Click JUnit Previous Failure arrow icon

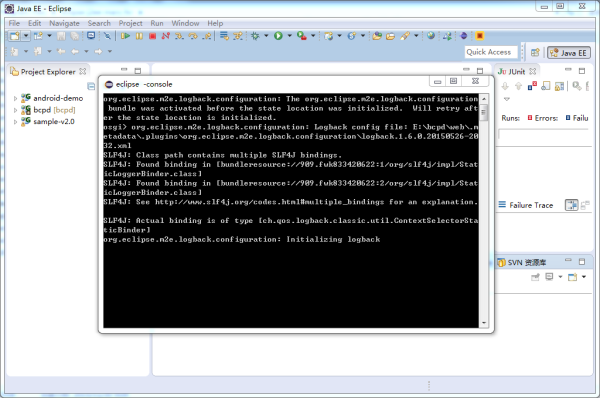coord(518,86)
